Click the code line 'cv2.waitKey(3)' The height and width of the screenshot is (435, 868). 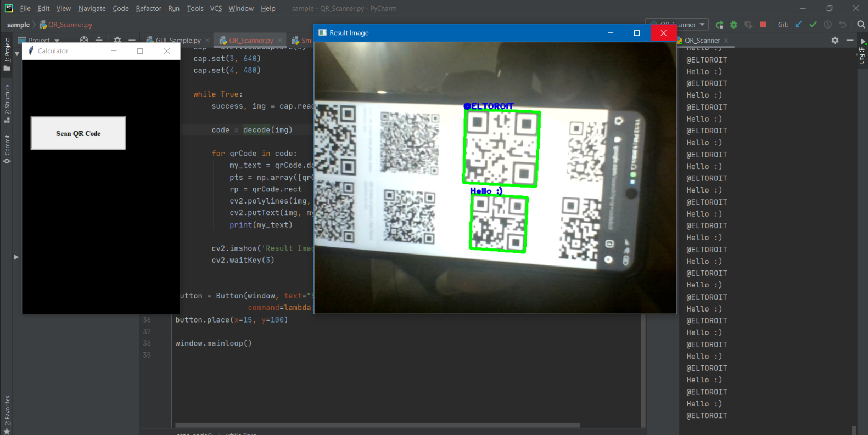[x=243, y=261]
